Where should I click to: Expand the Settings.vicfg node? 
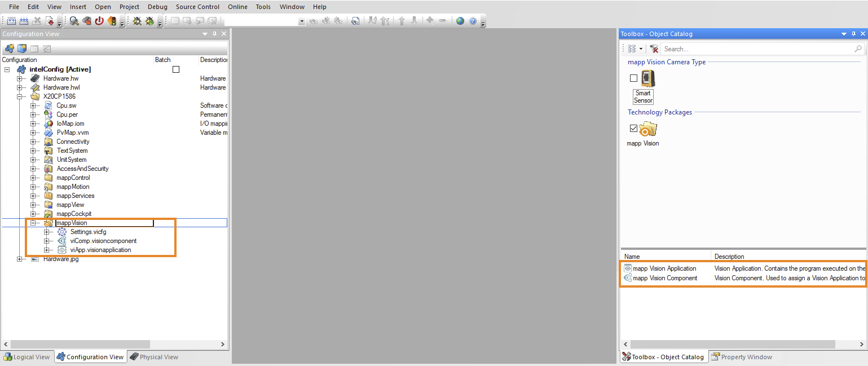pos(47,232)
